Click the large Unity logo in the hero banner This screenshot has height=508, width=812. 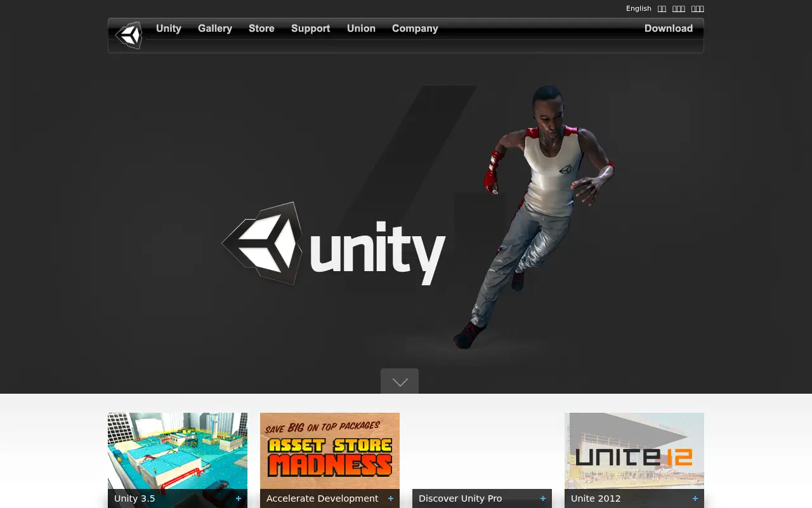[x=334, y=244]
